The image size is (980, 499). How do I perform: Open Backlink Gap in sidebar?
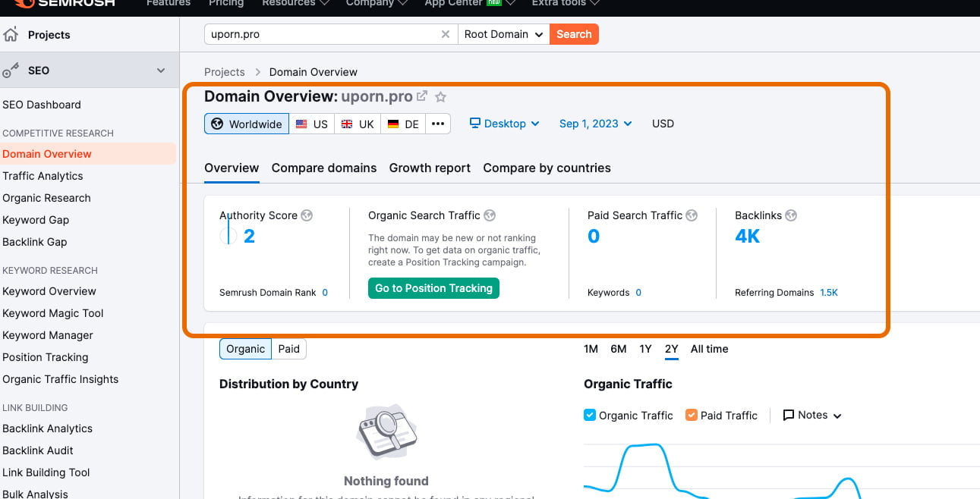pyautogui.click(x=35, y=242)
